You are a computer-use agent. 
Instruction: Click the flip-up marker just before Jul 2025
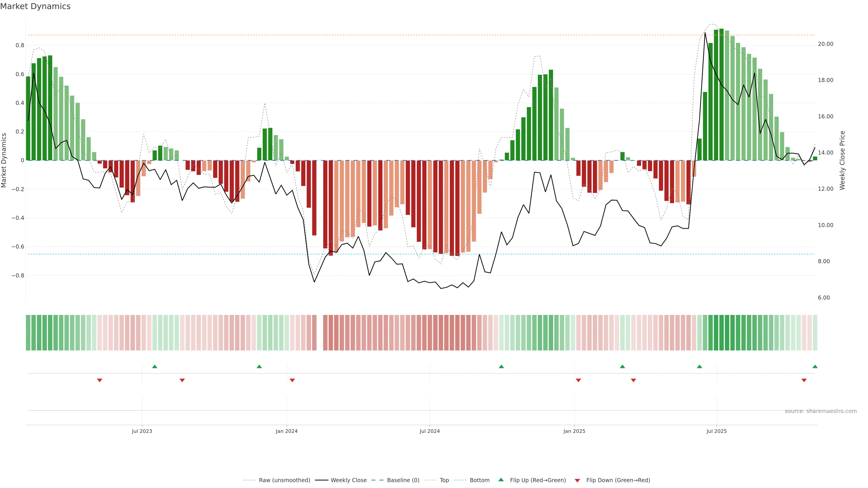click(700, 366)
